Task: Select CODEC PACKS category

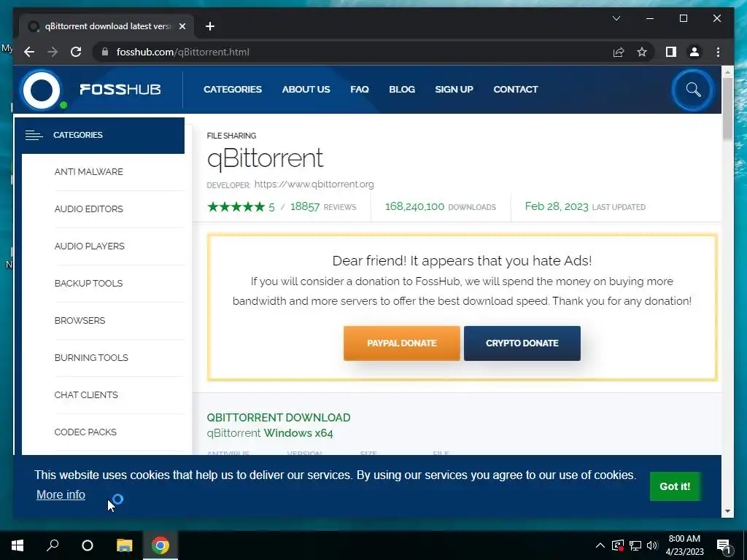Action: tap(85, 432)
